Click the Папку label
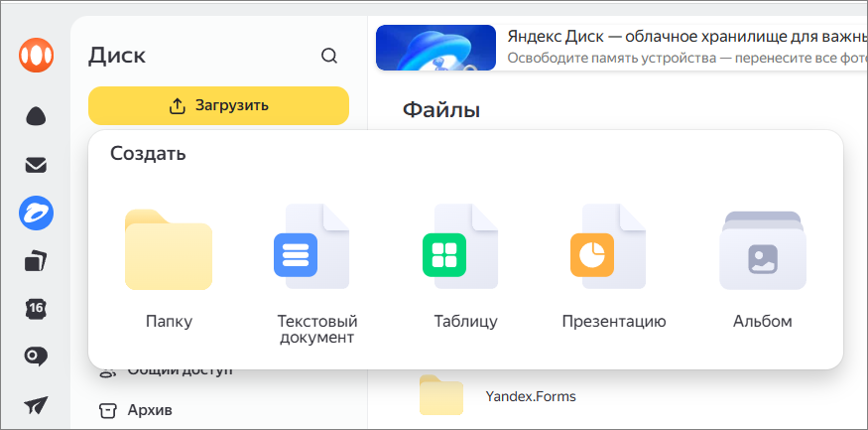 click(169, 322)
